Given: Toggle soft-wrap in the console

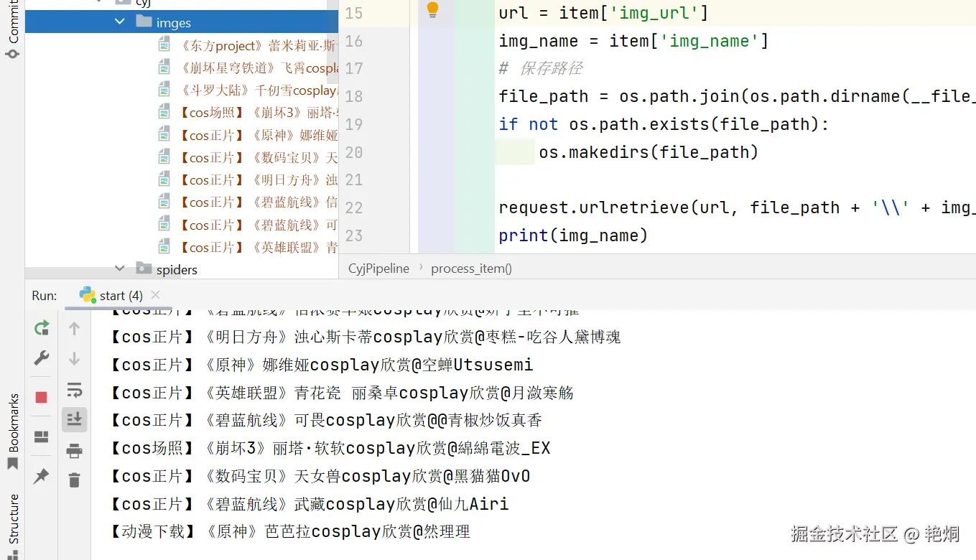Looking at the screenshot, I should 74,390.
